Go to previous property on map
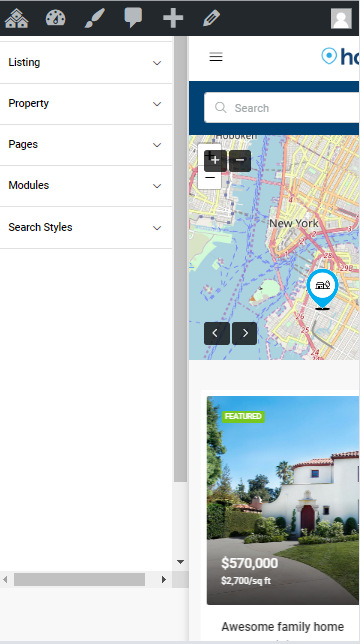Screen dimensions: 360x644 pos(217,333)
